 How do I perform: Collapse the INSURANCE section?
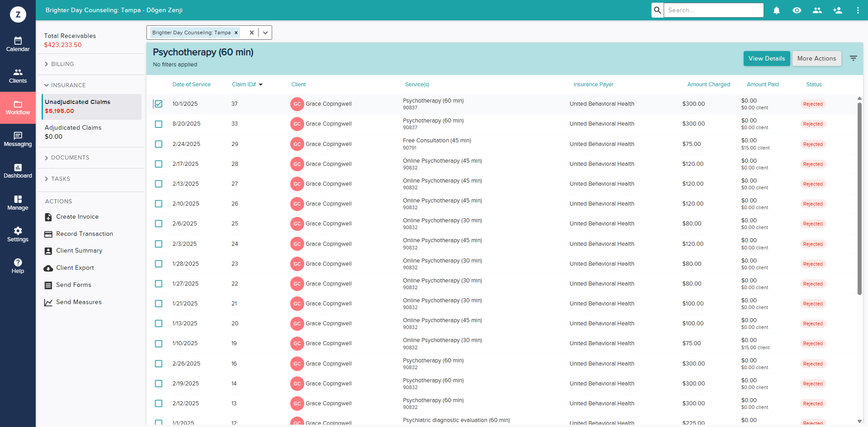(x=65, y=85)
